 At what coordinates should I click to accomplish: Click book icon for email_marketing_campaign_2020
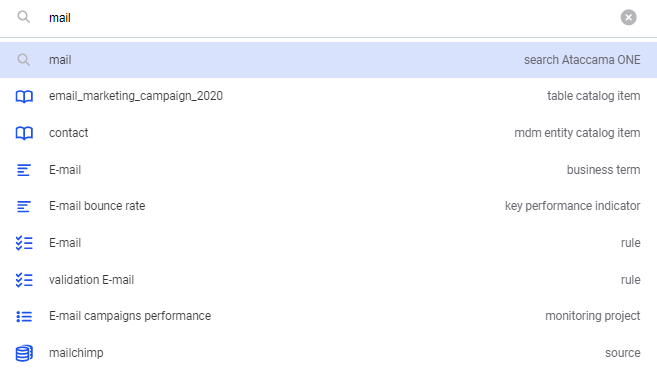[x=24, y=96]
